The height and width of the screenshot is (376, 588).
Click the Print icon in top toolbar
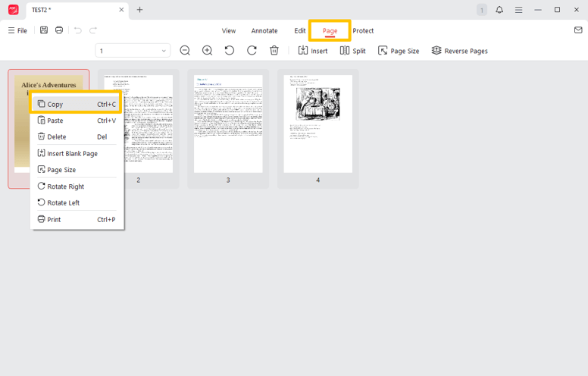pyautogui.click(x=59, y=30)
